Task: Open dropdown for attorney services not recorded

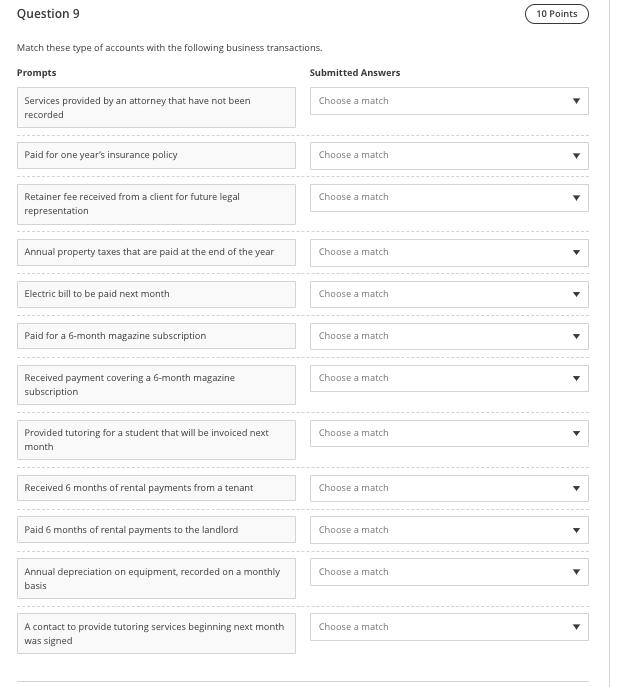Action: click(448, 101)
